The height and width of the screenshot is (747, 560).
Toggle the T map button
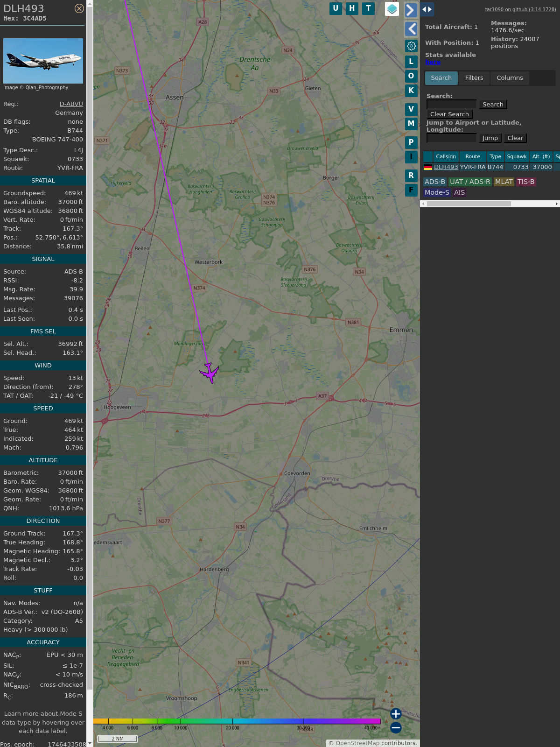[368, 8]
